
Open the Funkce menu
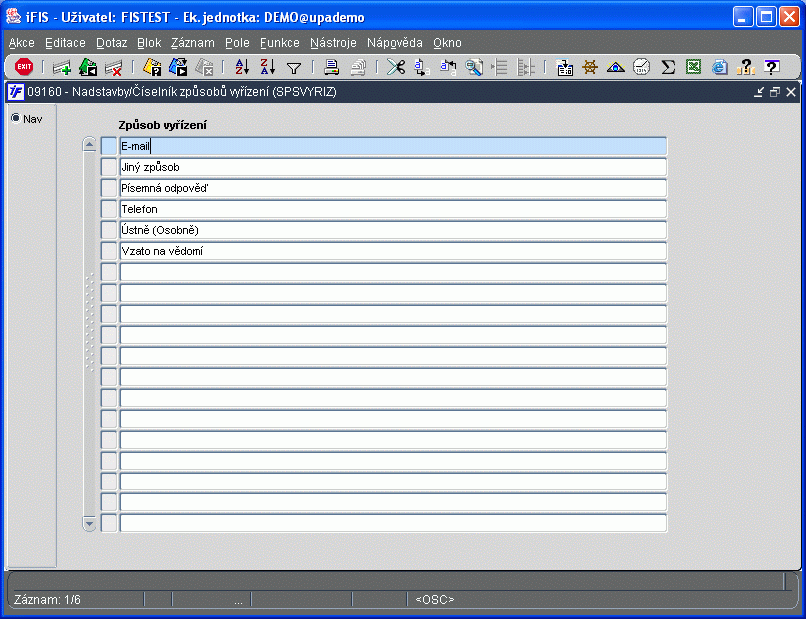[280, 43]
